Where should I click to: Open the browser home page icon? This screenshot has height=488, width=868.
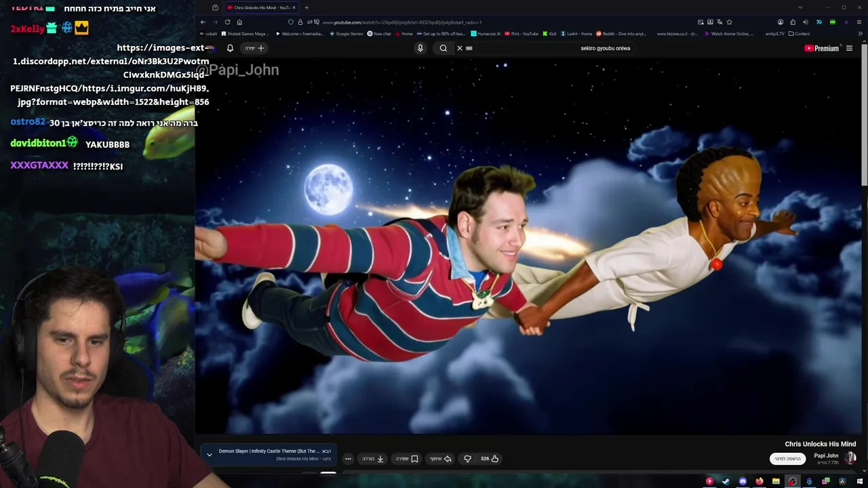pyautogui.click(x=239, y=22)
